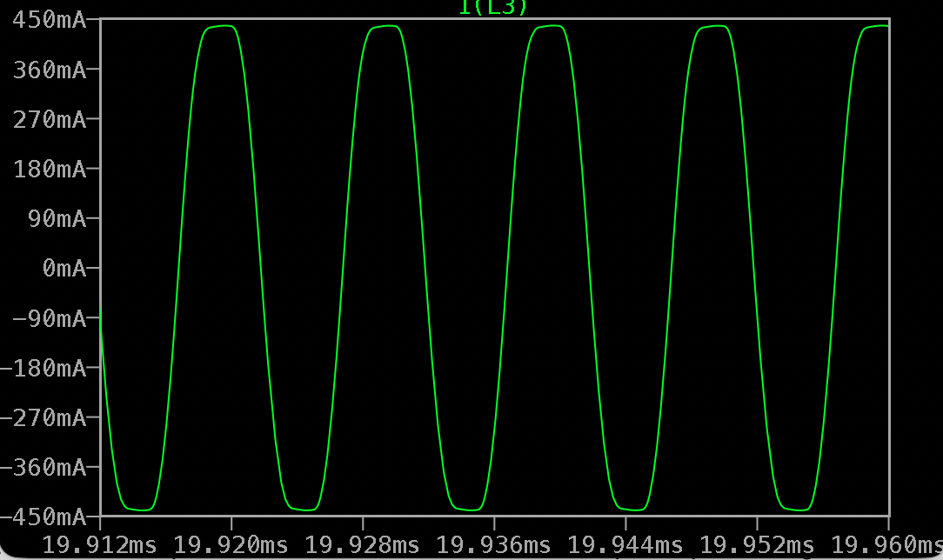Click the 19.936ms time axis label

click(493, 545)
